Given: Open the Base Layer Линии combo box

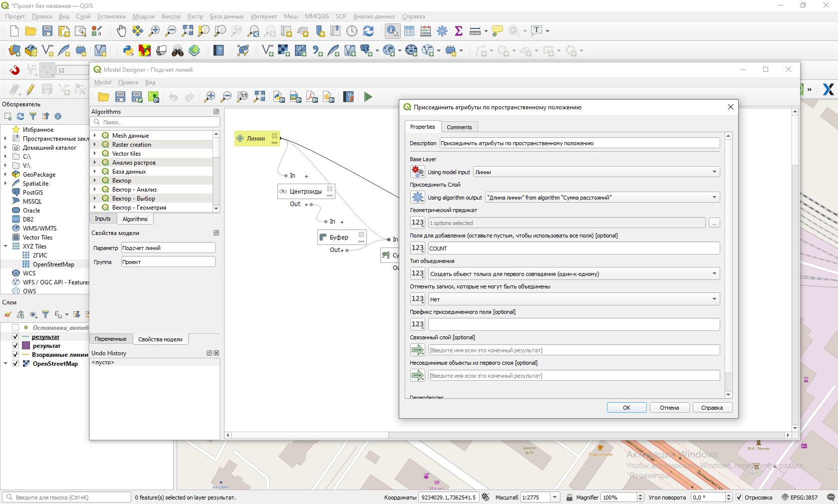Looking at the screenshot, I should 596,172.
